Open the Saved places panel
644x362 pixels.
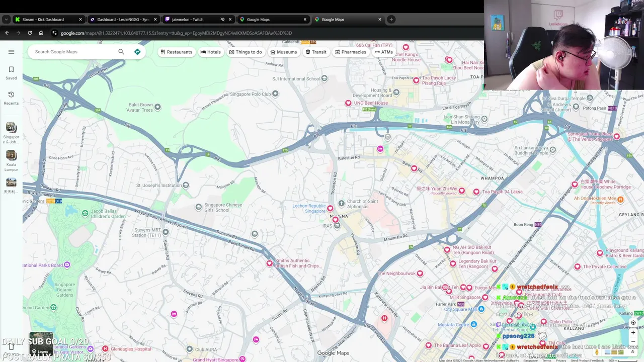11,72
